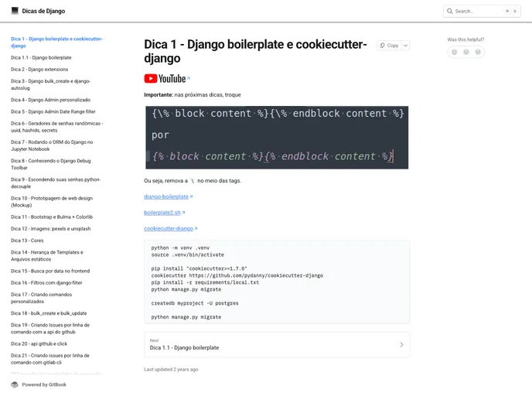Go to Next: Dica 1.1 - Django boilerplate card
Image resolution: width=532 pixels, height=396 pixels.
(x=277, y=345)
